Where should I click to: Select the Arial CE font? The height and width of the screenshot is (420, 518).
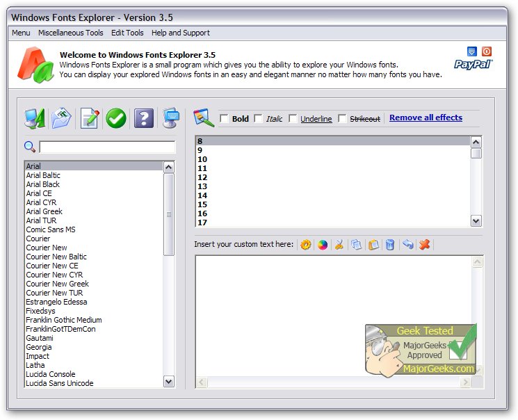click(94, 193)
